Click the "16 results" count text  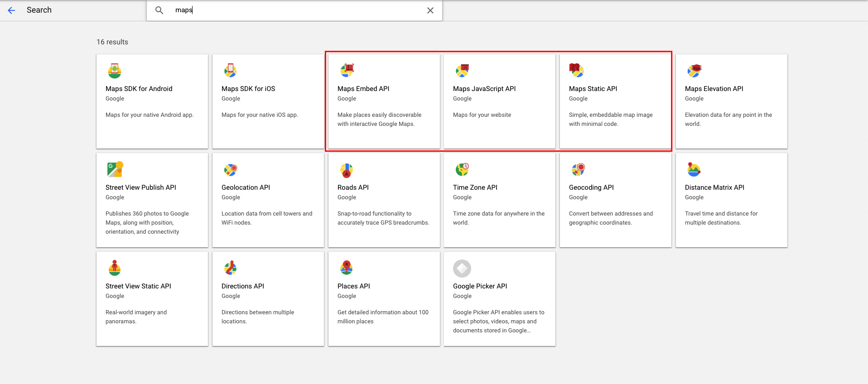(112, 42)
